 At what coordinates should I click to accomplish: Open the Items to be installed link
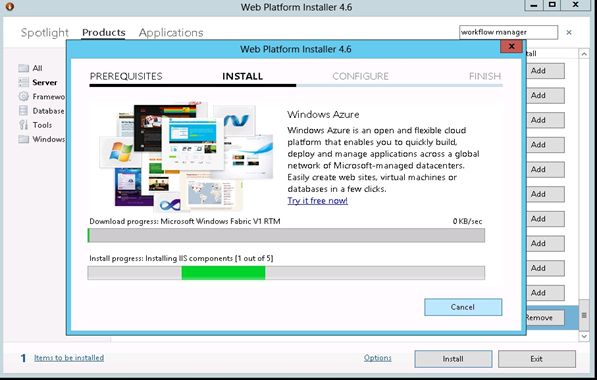[69, 358]
